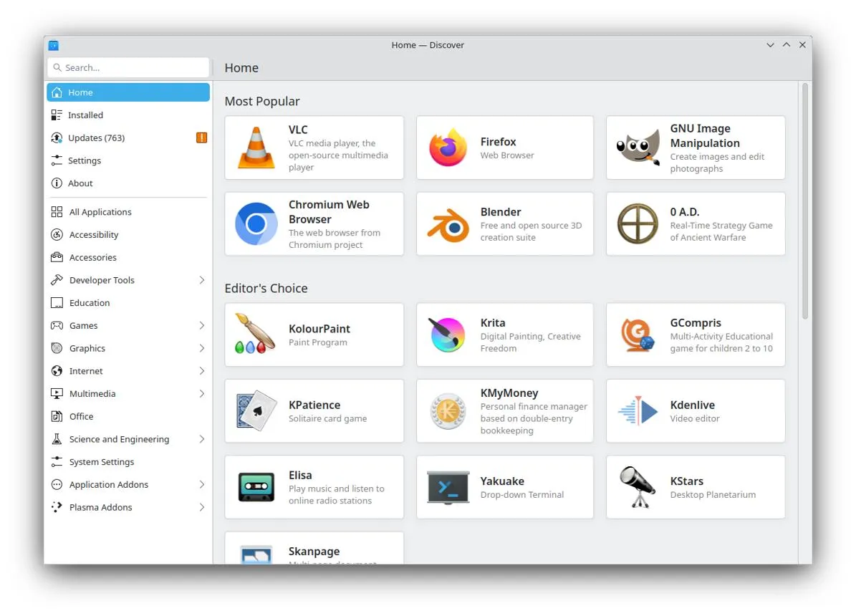Viewport: 856px width, 616px height.
Task: Click the KStars telescope icon
Action: [638, 487]
